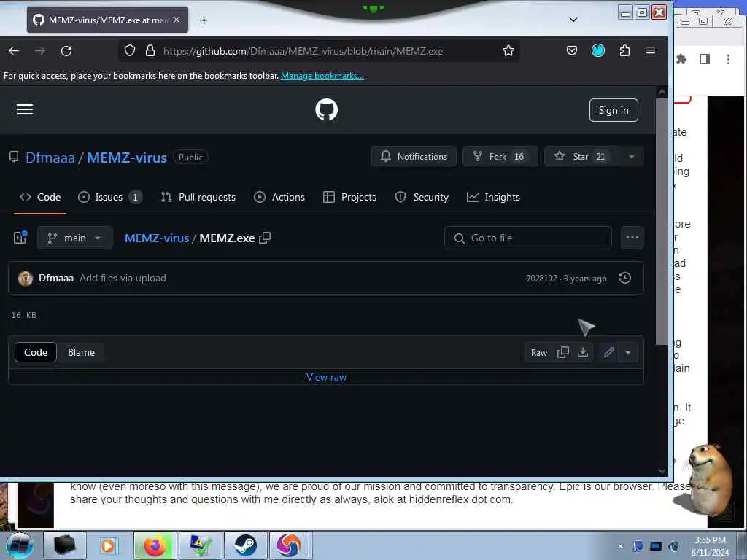This screenshot has height=560, width=747.
Task: Open the Firefox application hamburger menu
Action: click(x=650, y=50)
